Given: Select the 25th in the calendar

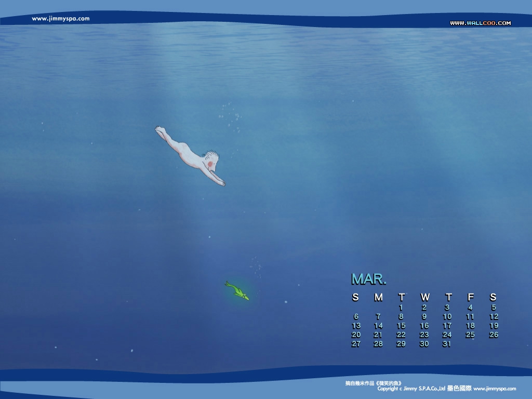Looking at the screenshot, I should click(470, 335).
